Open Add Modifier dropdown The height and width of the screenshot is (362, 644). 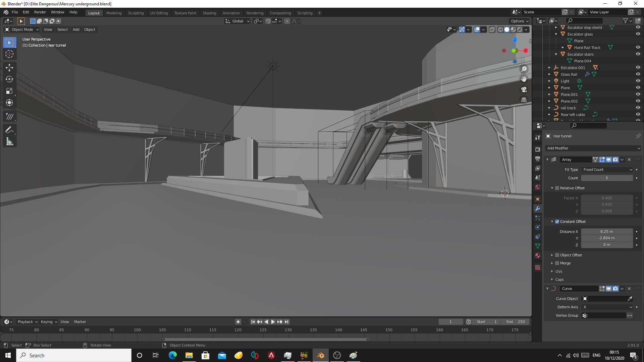pyautogui.click(x=593, y=148)
